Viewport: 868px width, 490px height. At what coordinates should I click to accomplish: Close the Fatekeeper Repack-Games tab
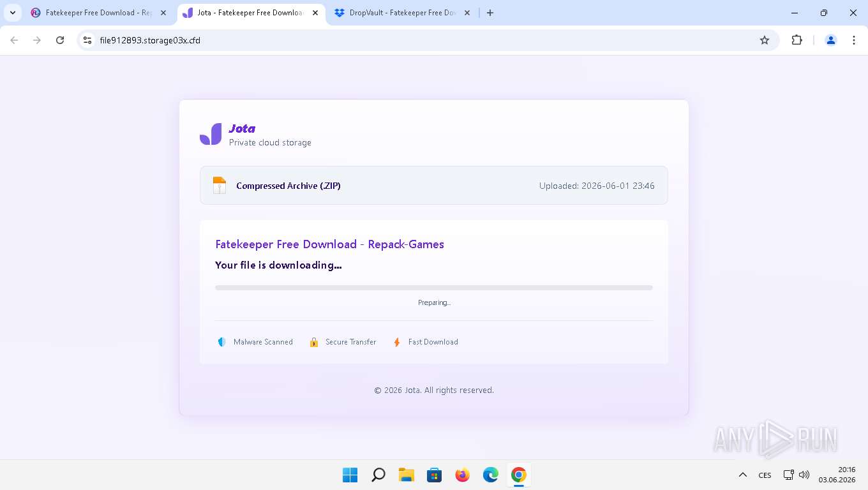[x=163, y=13]
